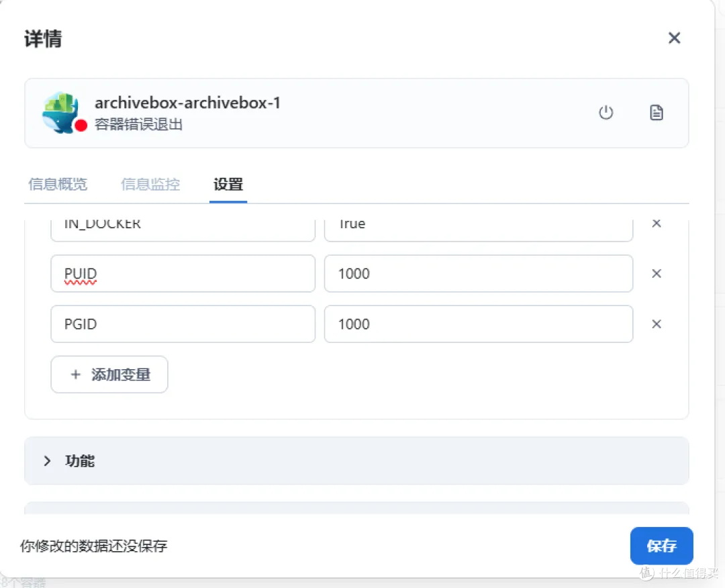Click the 容器错误退出 status text

139,124
